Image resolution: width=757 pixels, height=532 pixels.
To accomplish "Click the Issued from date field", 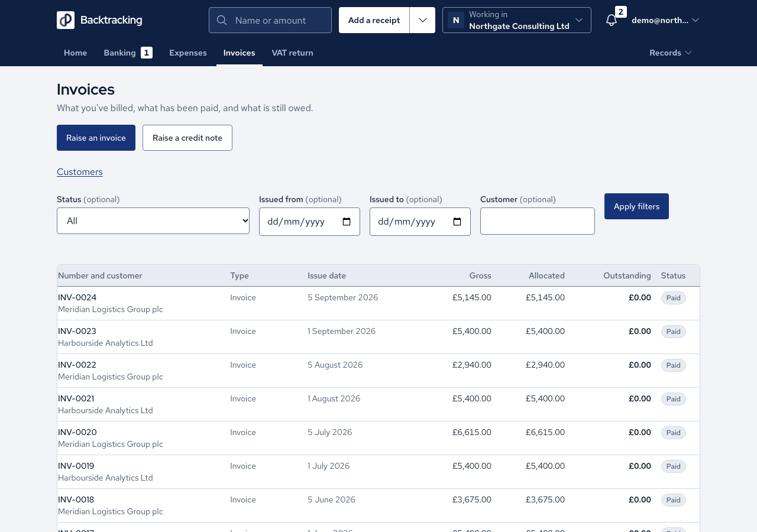I will coord(309,222).
